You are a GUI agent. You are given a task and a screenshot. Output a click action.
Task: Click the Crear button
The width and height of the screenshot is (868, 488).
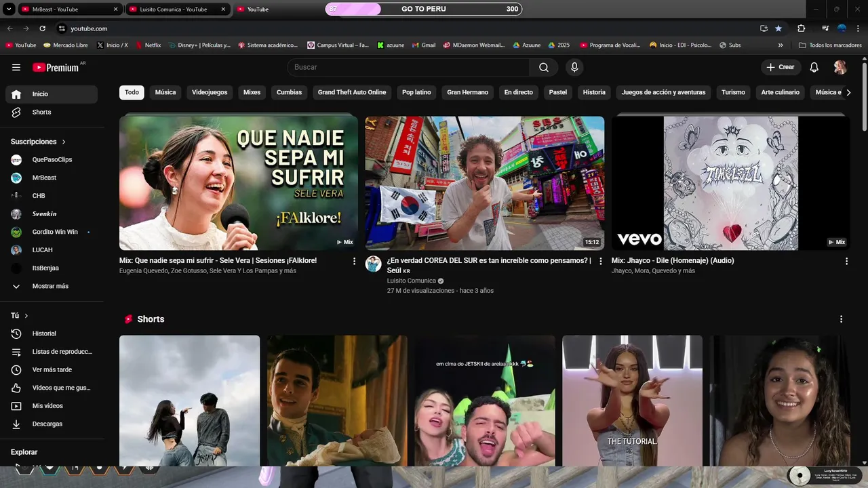(781, 67)
